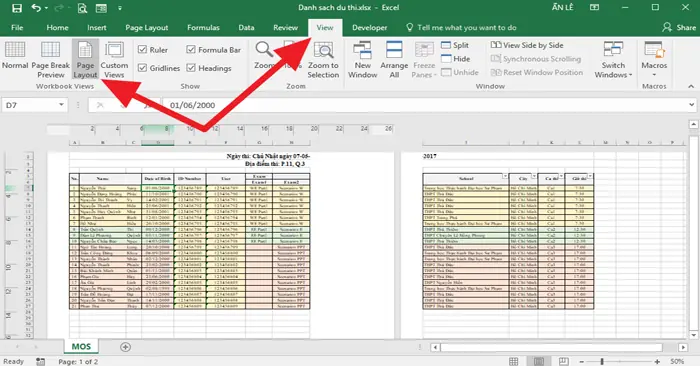Viewport: 700px width, 366px height.
Task: Click Tell me what you want to do
Action: click(461, 28)
